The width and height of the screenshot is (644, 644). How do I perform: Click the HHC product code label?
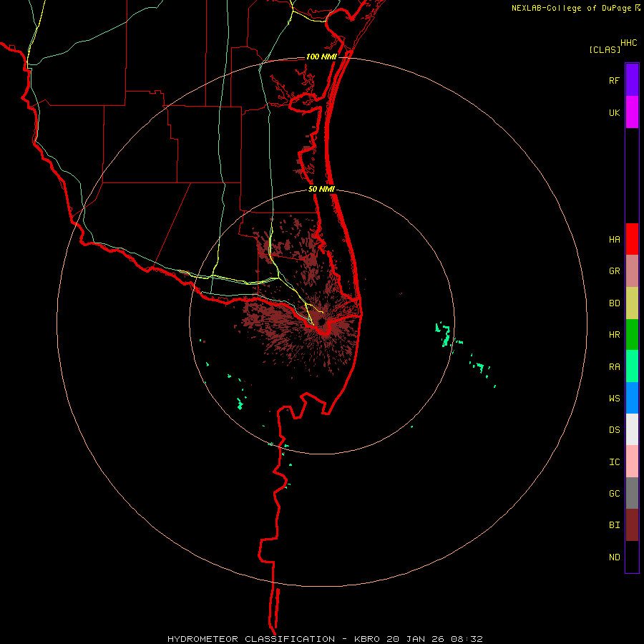point(629,43)
